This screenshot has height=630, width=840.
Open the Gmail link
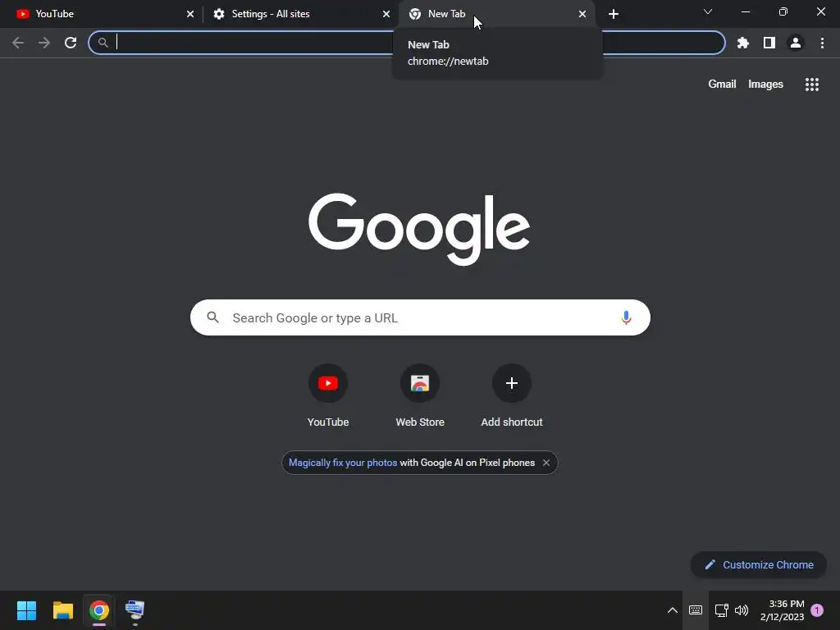(x=722, y=84)
